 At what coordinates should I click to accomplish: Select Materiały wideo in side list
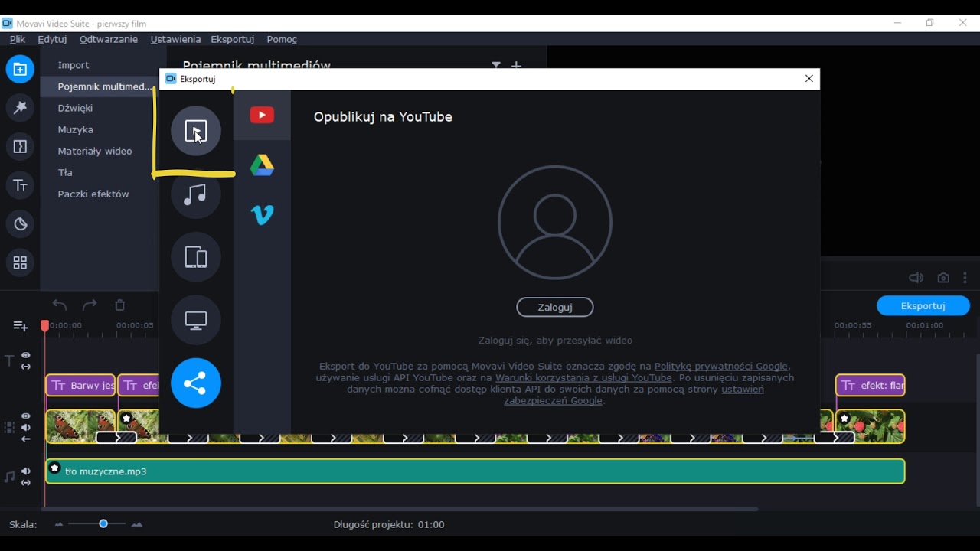(95, 151)
